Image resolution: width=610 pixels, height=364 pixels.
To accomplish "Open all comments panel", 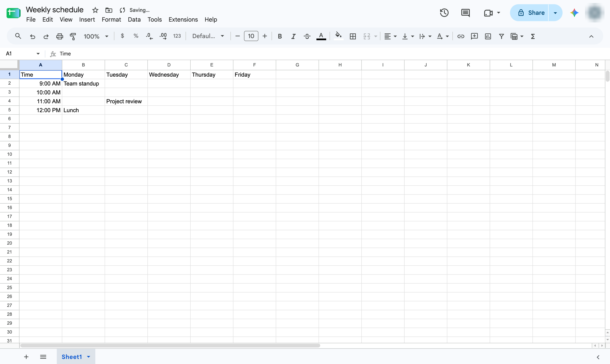I will (x=465, y=13).
